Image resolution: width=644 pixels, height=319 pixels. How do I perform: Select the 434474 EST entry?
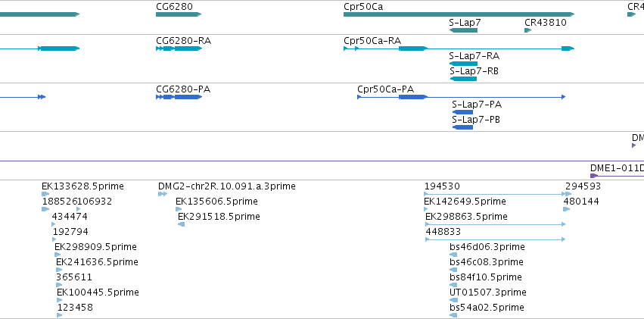tap(54, 224)
